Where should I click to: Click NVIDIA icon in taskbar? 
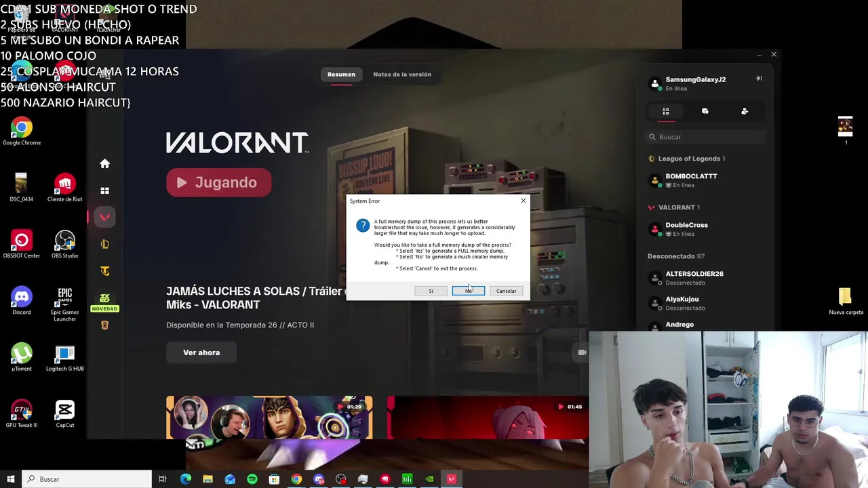[x=429, y=479]
